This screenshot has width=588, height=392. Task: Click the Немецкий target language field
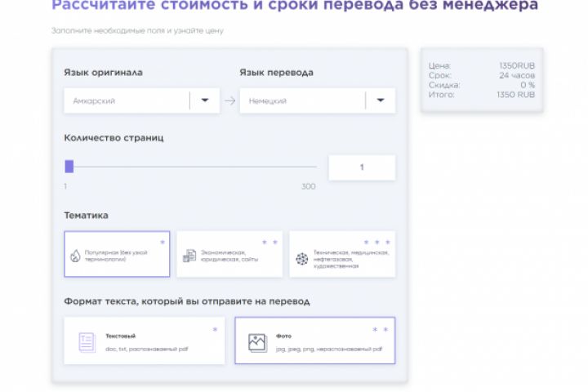pos(318,100)
